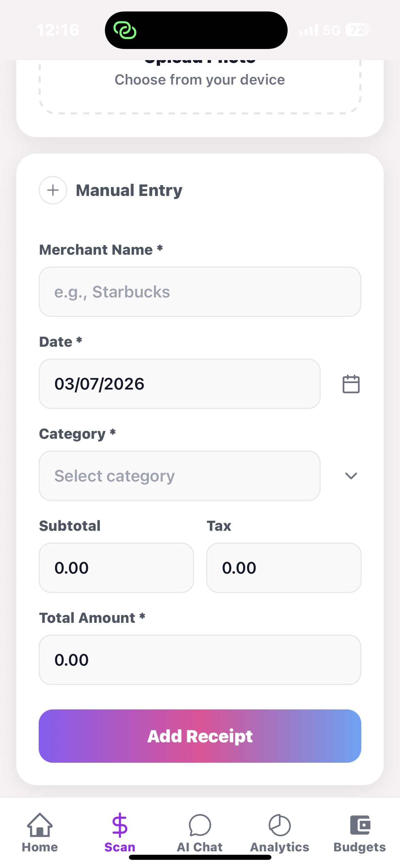Tap the Home house icon
The height and width of the screenshot is (868, 400).
40,825
